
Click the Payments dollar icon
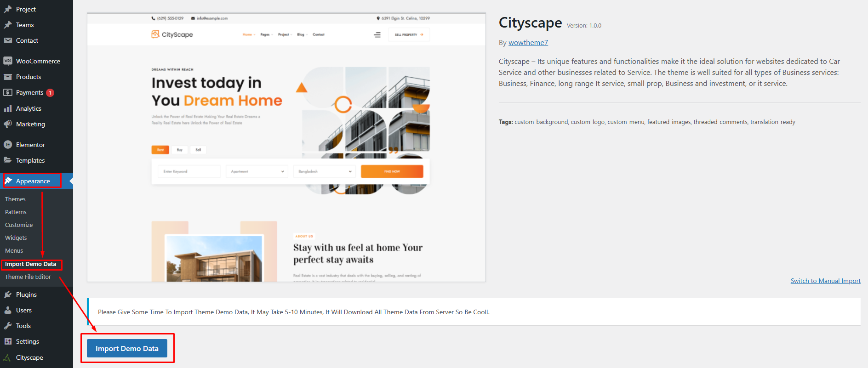[8, 92]
